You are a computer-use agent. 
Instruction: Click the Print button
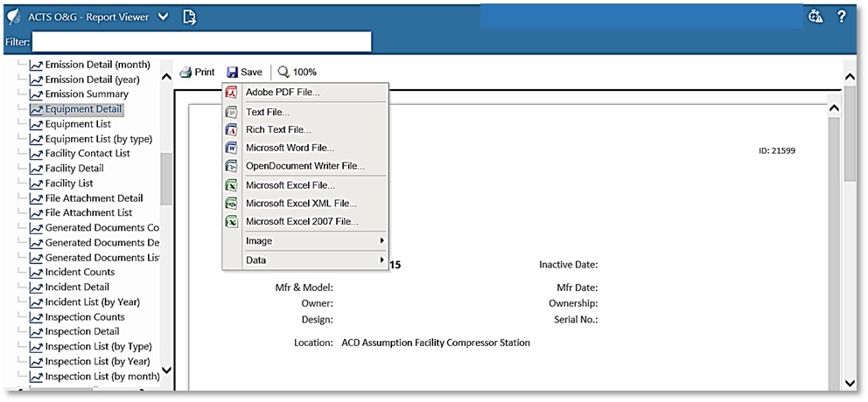pyautogui.click(x=197, y=72)
